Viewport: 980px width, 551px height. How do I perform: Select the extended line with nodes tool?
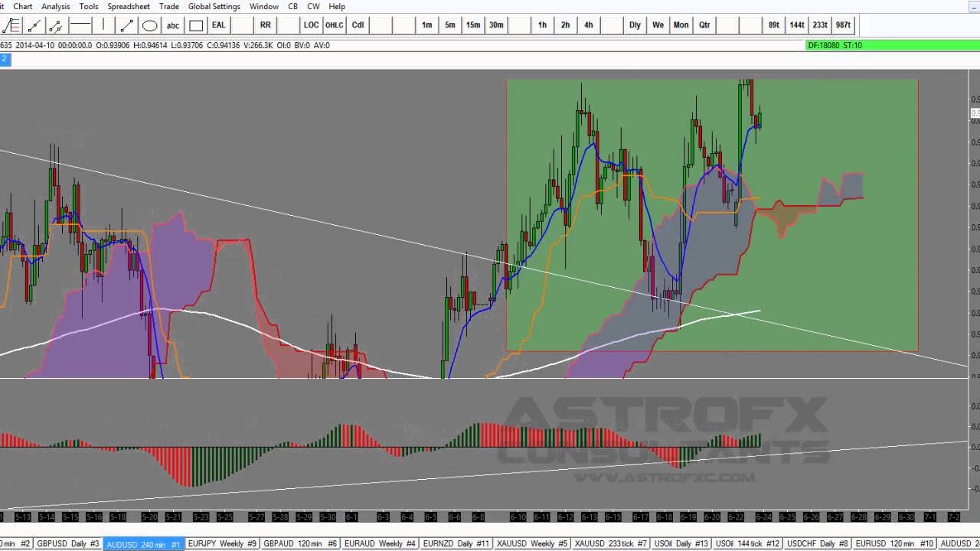click(57, 25)
